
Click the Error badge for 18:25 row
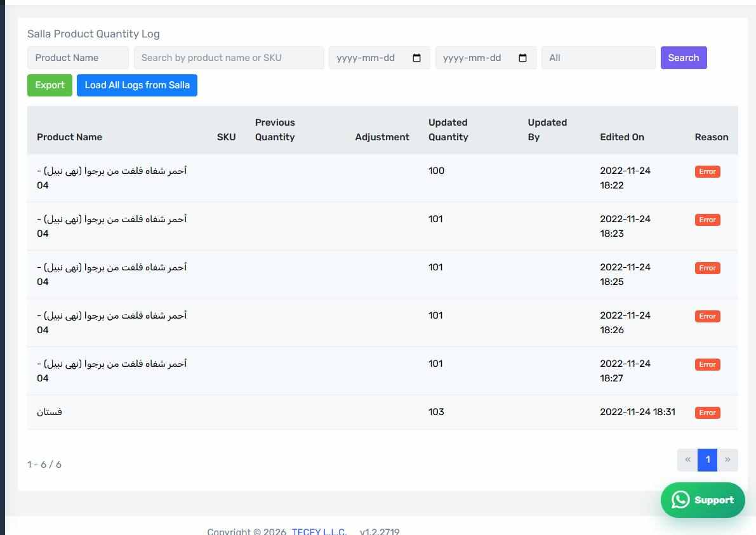pos(707,268)
